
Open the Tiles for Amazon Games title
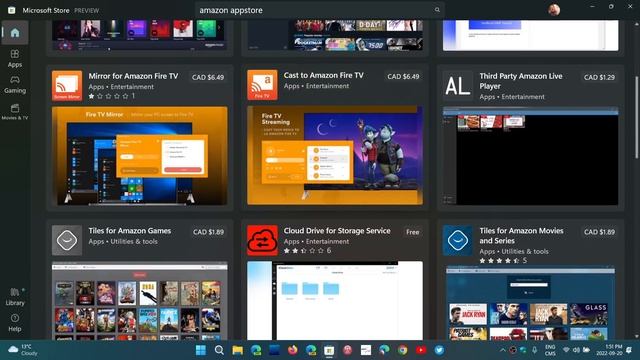point(129,231)
